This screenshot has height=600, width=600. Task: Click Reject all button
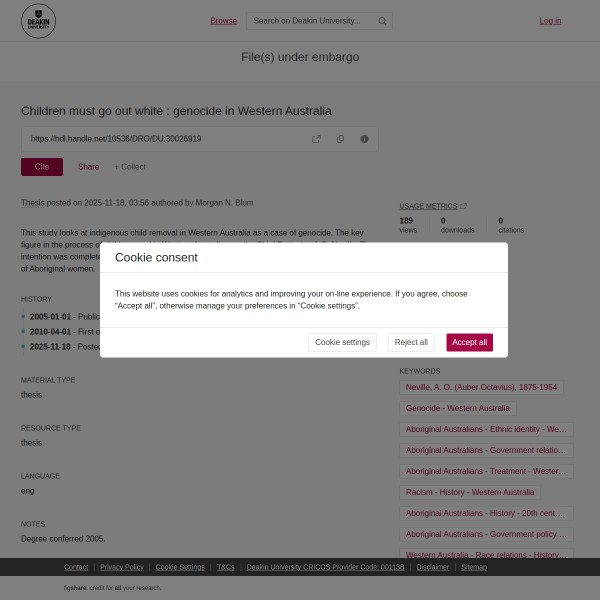pyautogui.click(x=411, y=342)
